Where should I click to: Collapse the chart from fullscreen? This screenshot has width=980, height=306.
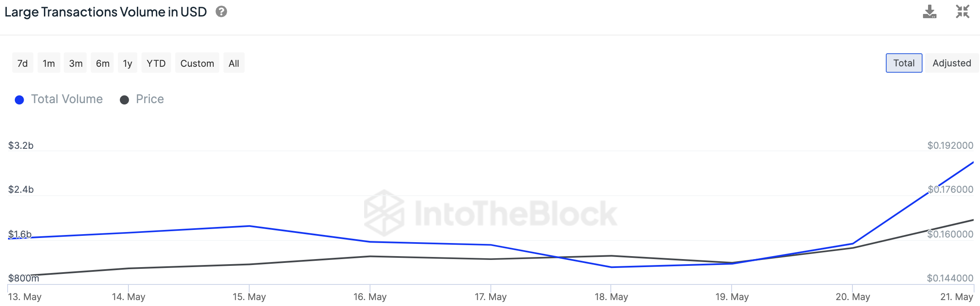962,12
